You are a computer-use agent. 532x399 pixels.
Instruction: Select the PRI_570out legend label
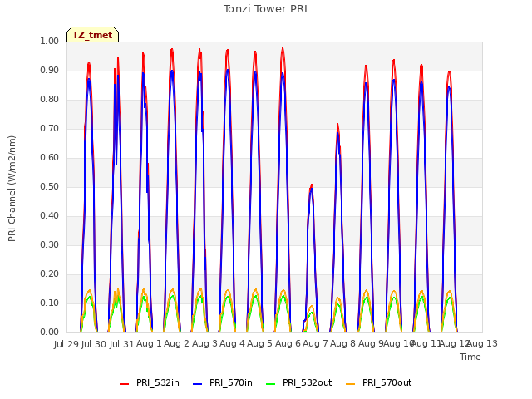pyautogui.click(x=387, y=382)
